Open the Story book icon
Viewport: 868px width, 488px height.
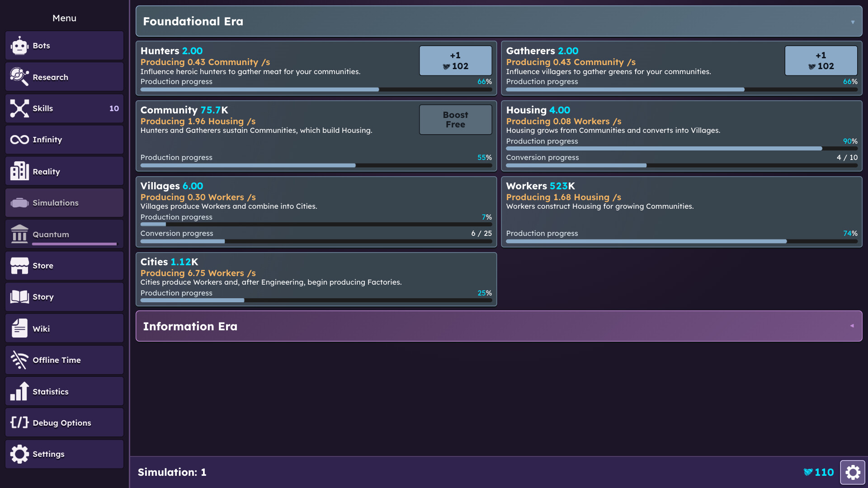point(19,297)
